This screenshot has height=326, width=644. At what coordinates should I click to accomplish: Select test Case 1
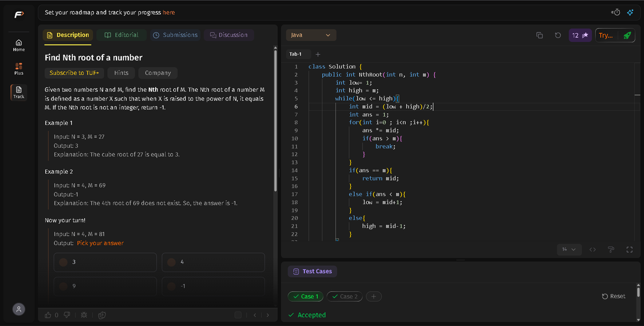click(305, 296)
